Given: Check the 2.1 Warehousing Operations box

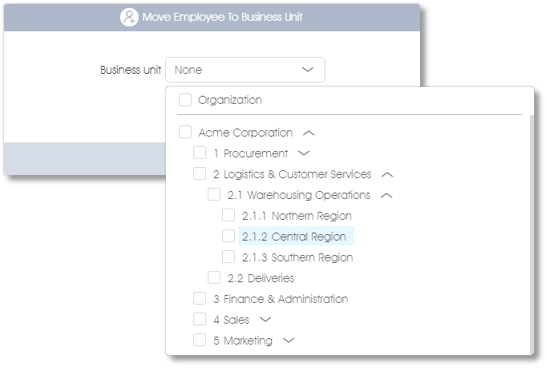Looking at the screenshot, I should pos(214,194).
